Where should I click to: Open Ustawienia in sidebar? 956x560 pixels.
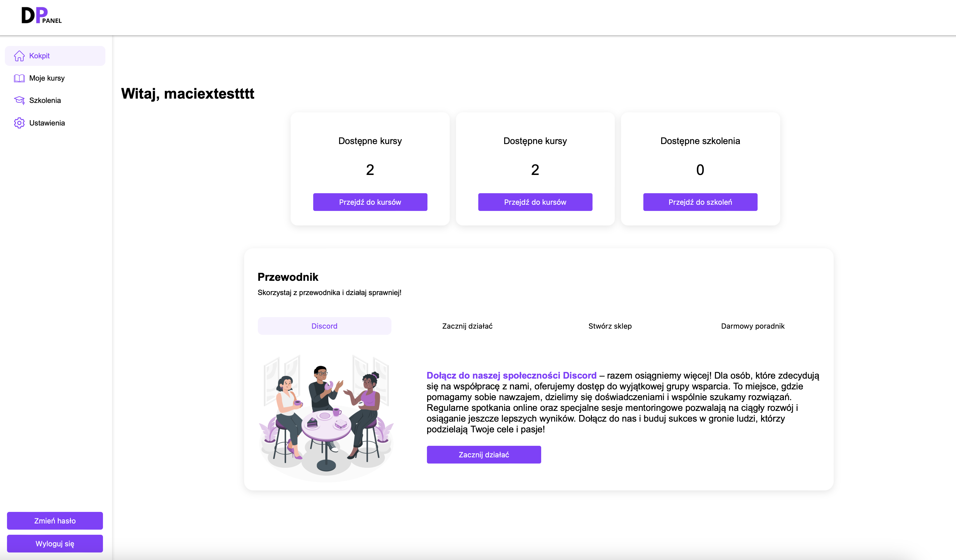tap(55, 123)
